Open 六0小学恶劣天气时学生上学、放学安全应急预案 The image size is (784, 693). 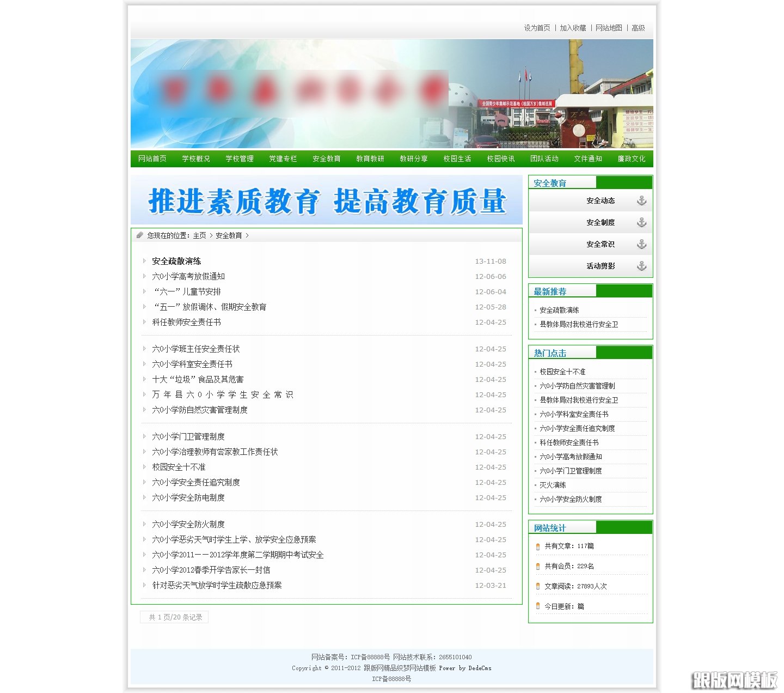234,539
